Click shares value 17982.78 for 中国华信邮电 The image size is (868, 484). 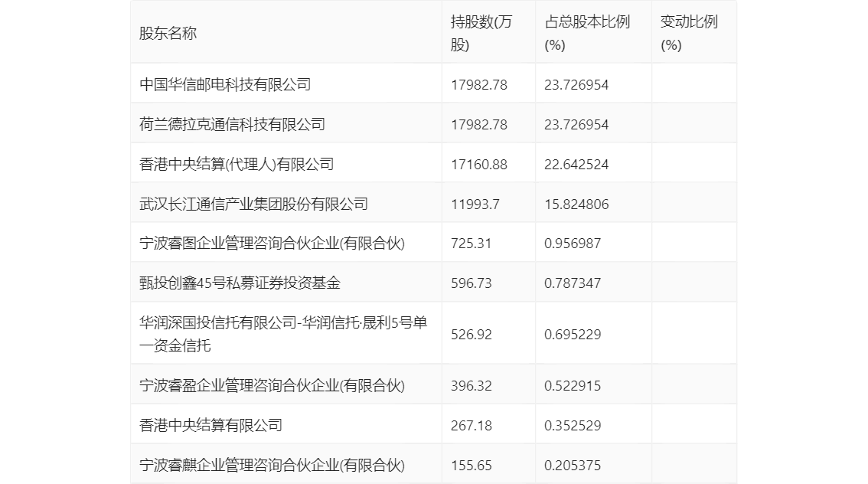479,85
